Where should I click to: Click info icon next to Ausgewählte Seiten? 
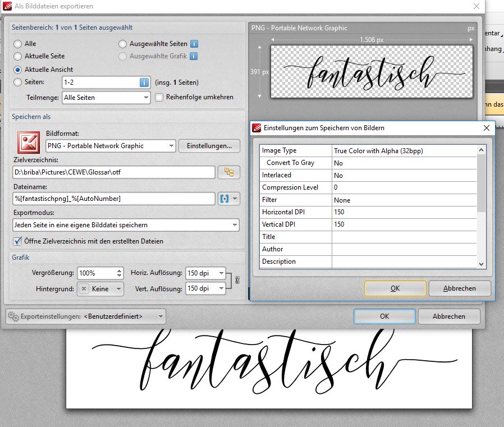point(194,44)
